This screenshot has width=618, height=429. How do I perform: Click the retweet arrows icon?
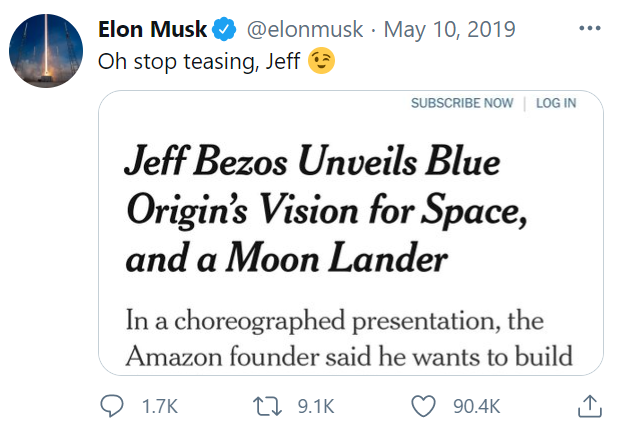point(267,407)
